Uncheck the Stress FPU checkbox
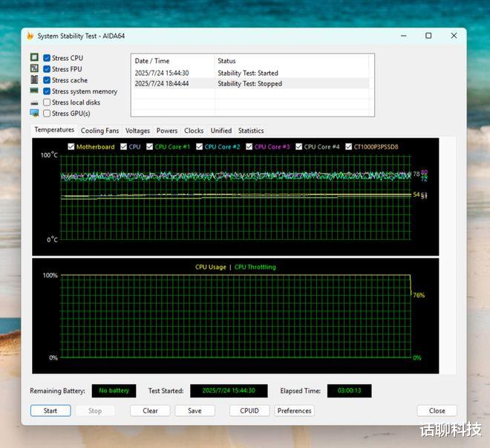The height and width of the screenshot is (448, 490). coord(47,69)
